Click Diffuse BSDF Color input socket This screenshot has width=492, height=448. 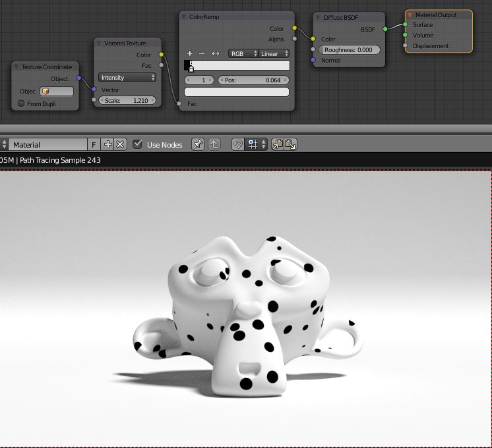[313, 39]
